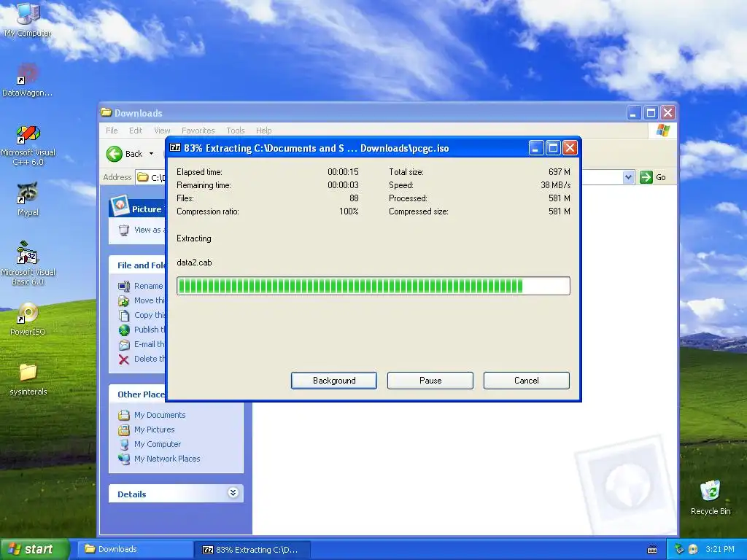
Task: Click the 3:21 PM taskbar clock
Action: 719,549
